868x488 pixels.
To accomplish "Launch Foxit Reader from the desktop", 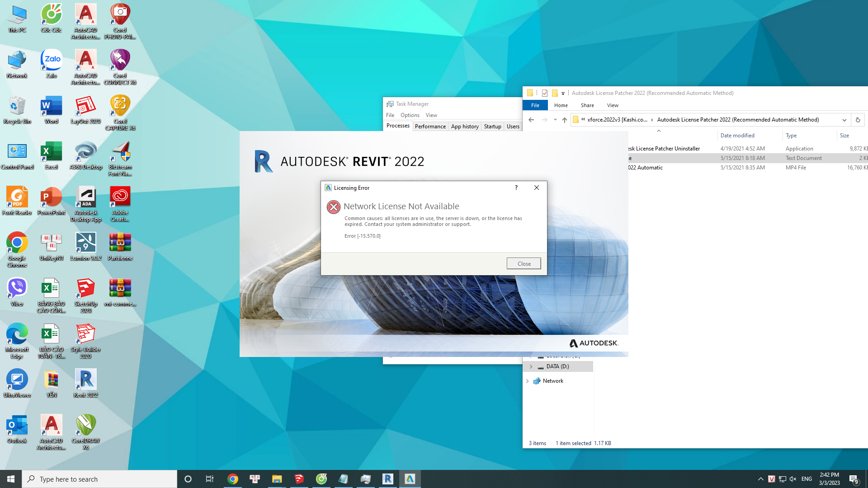I will pos(17,201).
